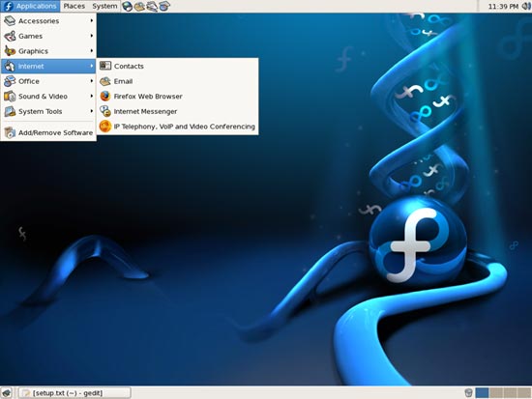Open the volume speaker control
The width and height of the screenshot is (532, 399).
pyautogui.click(x=526, y=6)
